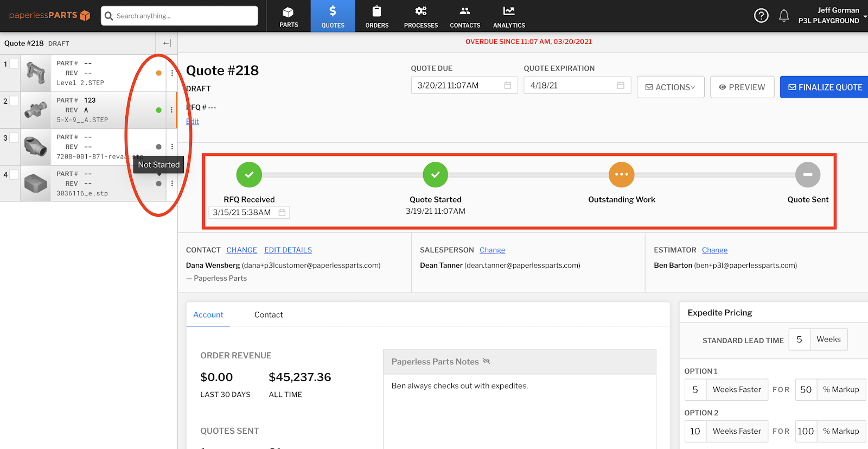Screen dimensions: 868x449
Task: Change the salesperson via Change link
Action: point(492,250)
